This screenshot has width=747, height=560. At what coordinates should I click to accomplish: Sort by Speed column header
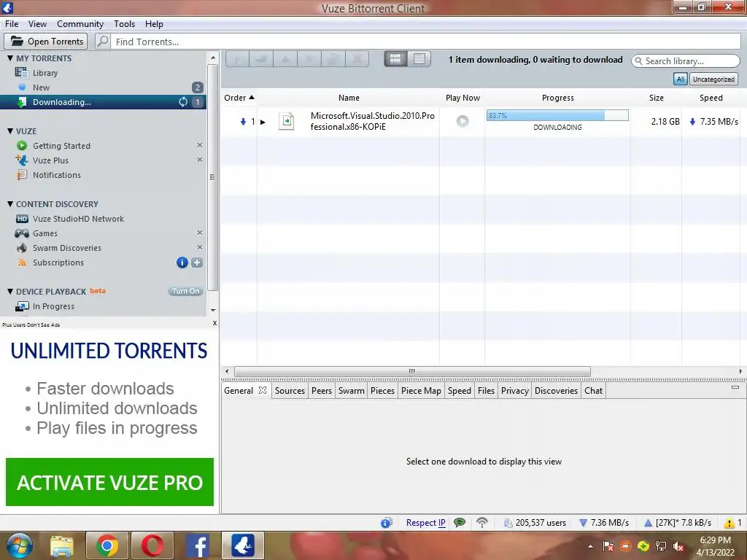pyautogui.click(x=711, y=98)
